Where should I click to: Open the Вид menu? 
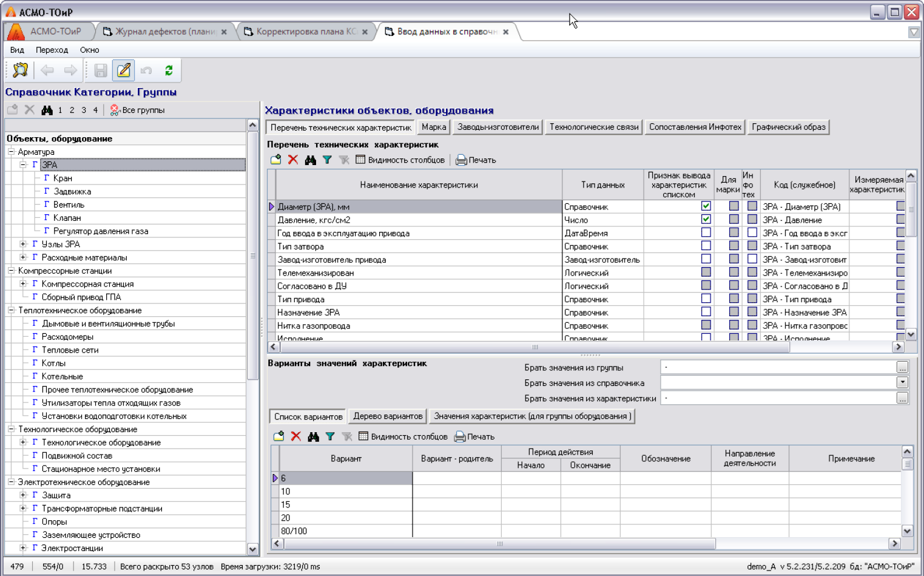click(x=17, y=50)
